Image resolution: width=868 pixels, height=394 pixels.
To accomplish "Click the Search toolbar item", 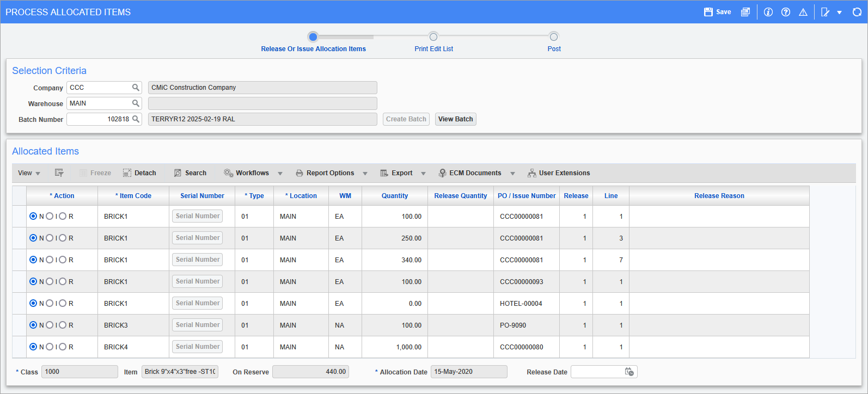I will click(190, 173).
